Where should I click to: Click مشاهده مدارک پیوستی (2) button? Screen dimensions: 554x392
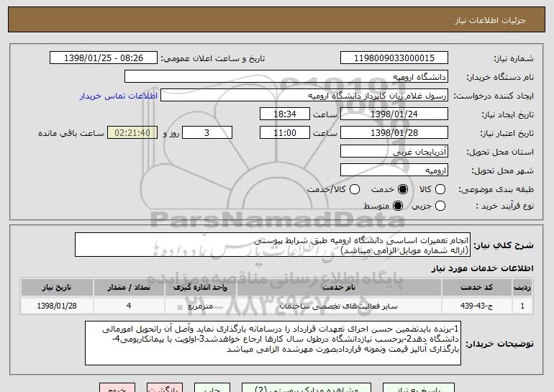pos(306,388)
